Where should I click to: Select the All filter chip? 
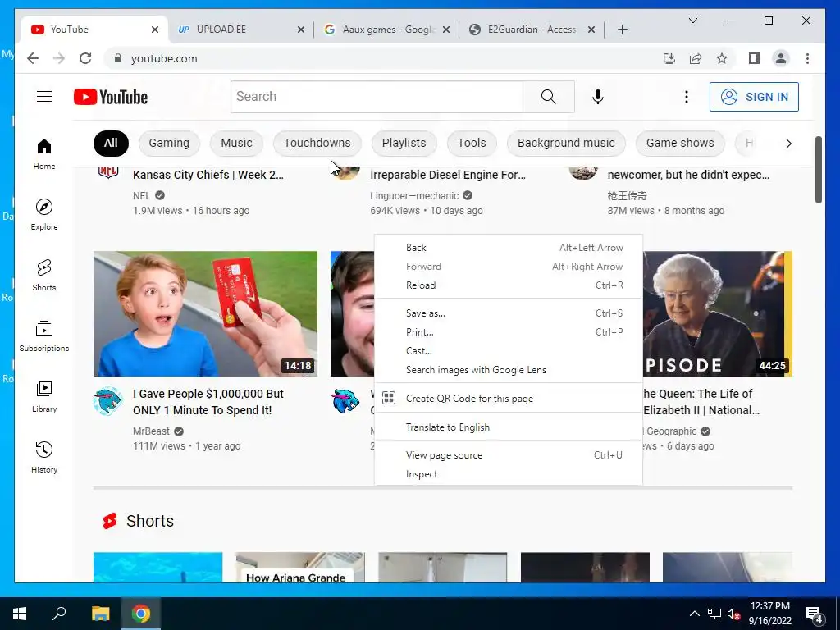pyautogui.click(x=111, y=143)
